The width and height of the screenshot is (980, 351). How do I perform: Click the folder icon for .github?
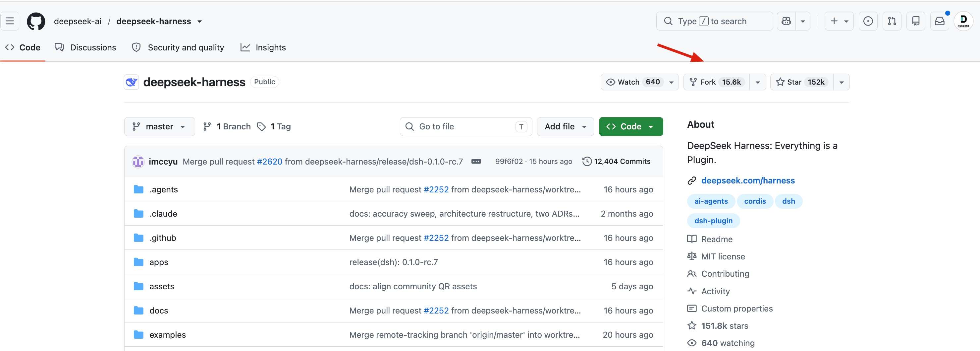(x=138, y=238)
